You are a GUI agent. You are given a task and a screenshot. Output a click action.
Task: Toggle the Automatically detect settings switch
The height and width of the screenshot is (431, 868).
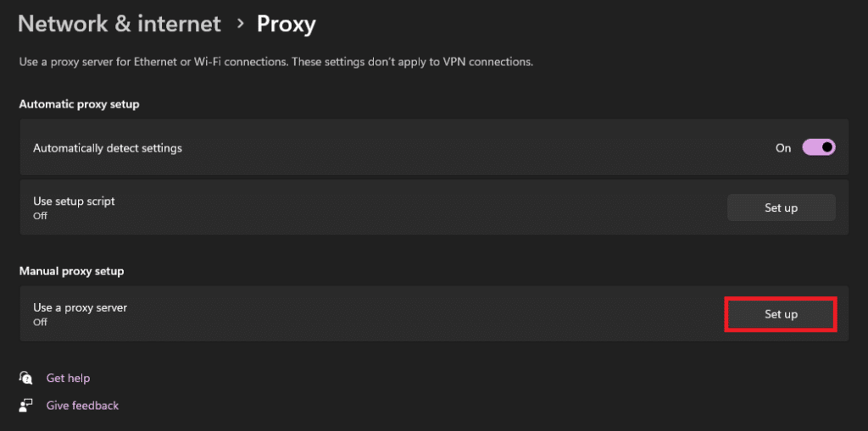point(819,147)
